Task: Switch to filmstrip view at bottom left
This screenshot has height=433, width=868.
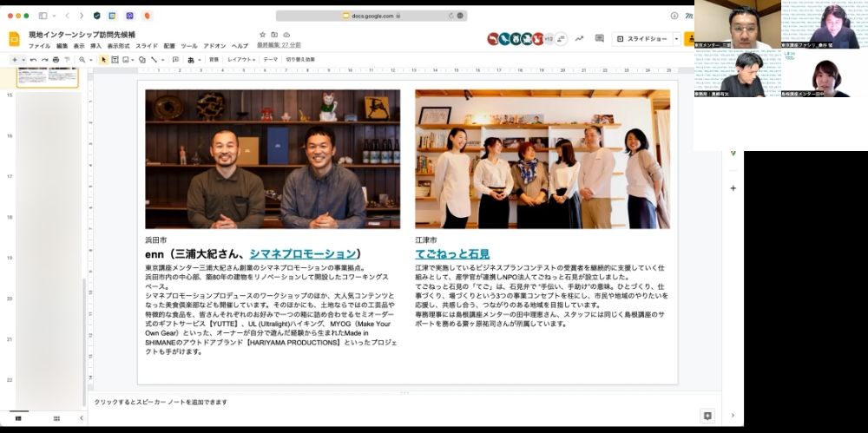Action: point(18,418)
